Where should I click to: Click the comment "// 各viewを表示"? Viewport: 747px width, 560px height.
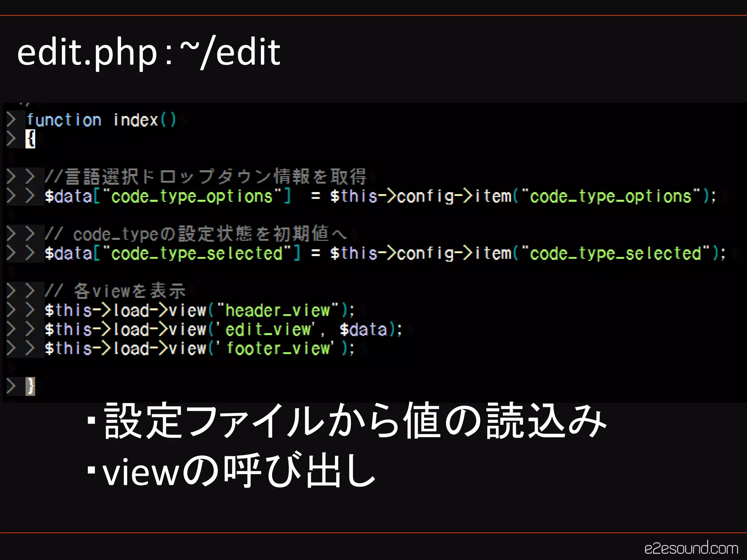115,291
